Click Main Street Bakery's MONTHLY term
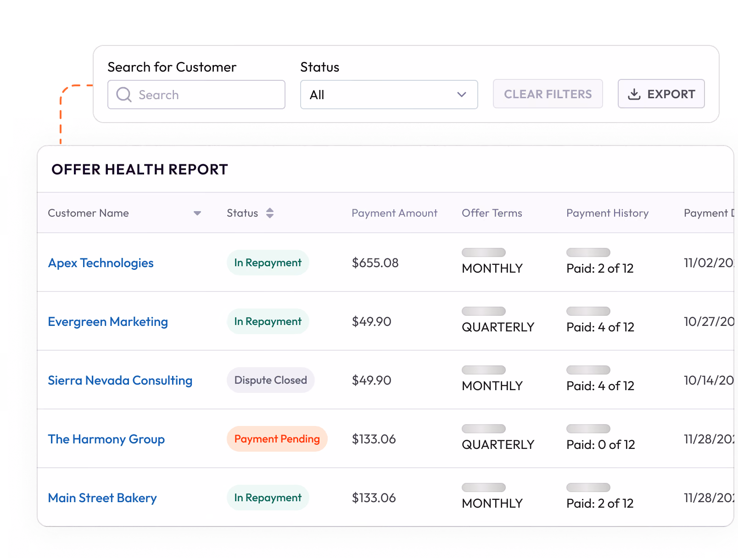 [x=492, y=504]
